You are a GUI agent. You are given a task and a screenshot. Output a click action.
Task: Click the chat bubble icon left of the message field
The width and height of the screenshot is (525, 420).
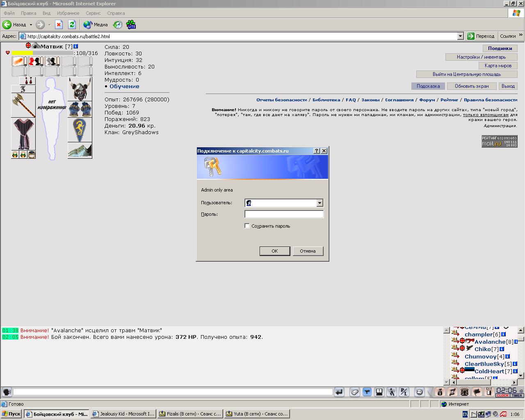pos(7,392)
